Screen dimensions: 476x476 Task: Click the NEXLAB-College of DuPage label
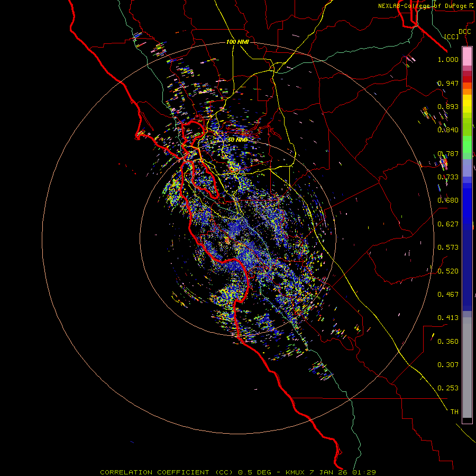click(424, 6)
